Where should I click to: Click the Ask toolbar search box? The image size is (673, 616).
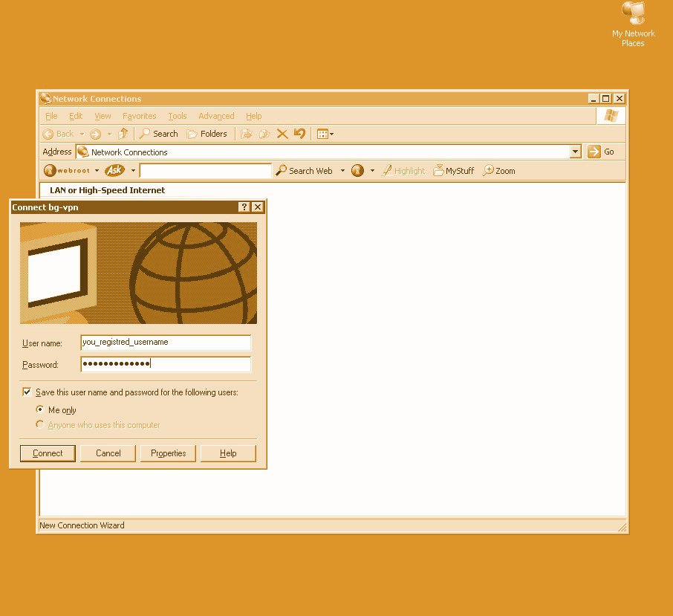click(x=206, y=171)
